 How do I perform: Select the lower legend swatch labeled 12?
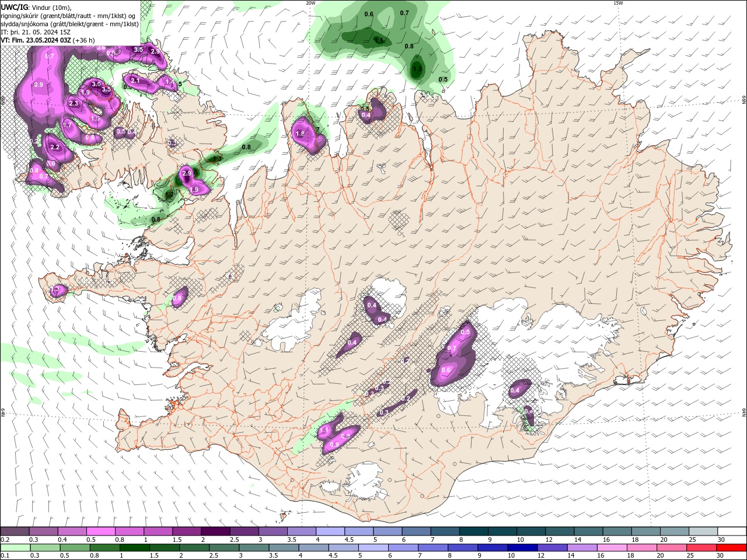click(551, 548)
